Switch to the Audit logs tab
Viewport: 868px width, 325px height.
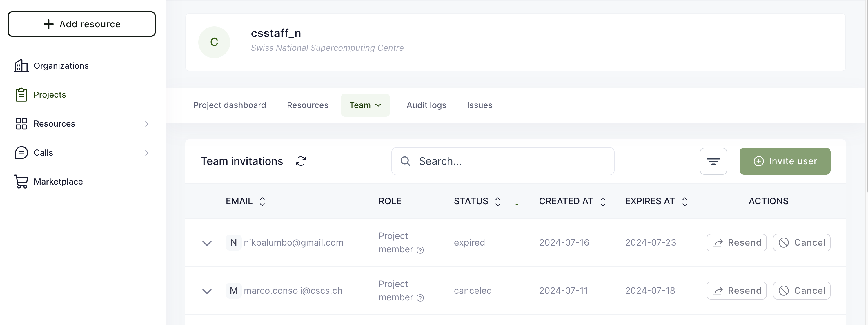tap(426, 105)
